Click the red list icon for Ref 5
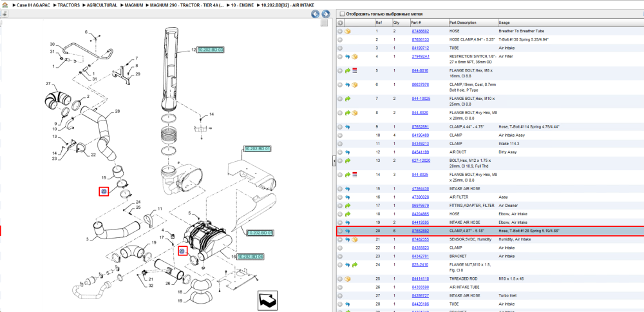This screenshot has width=644, height=312. click(355, 71)
